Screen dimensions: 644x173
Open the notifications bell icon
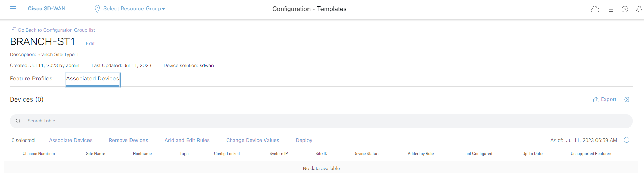(x=639, y=9)
